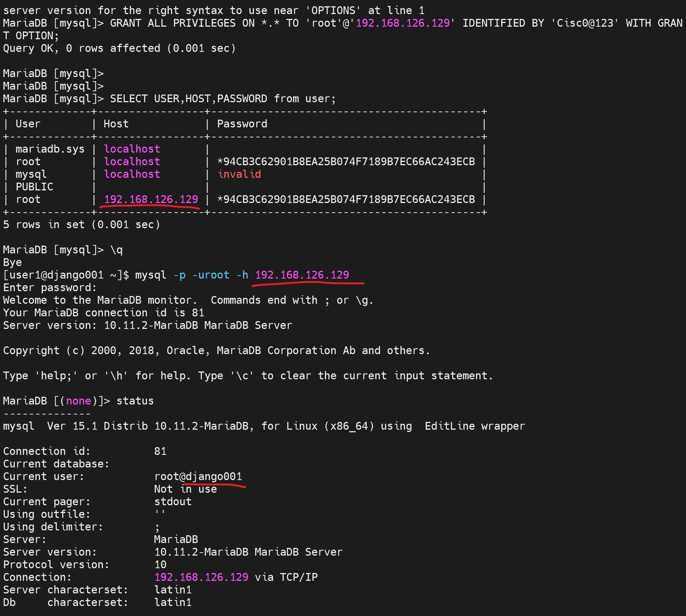Click the red 'invalid' password value
This screenshot has width=686, height=616.
pyautogui.click(x=239, y=174)
